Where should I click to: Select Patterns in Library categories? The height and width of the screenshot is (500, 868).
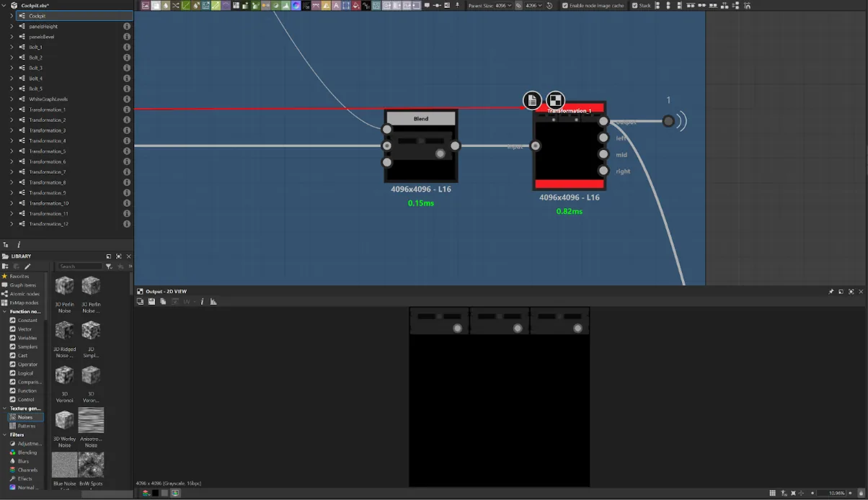click(26, 426)
